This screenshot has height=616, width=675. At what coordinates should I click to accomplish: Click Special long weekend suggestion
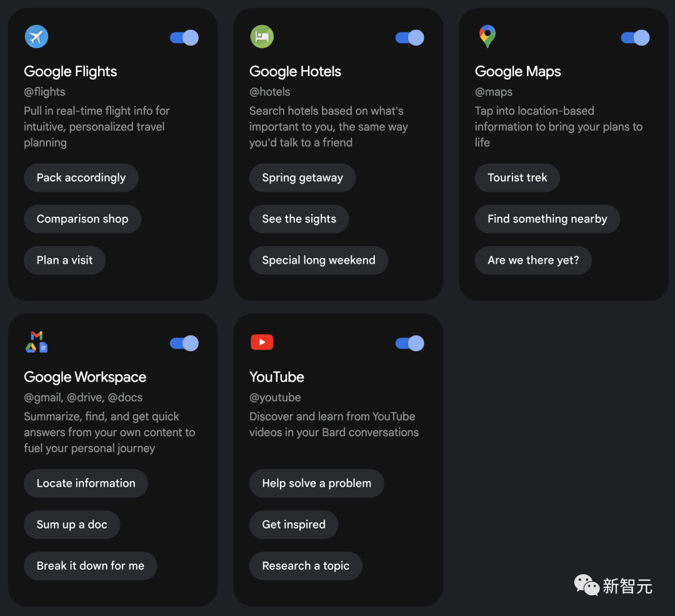[319, 261]
